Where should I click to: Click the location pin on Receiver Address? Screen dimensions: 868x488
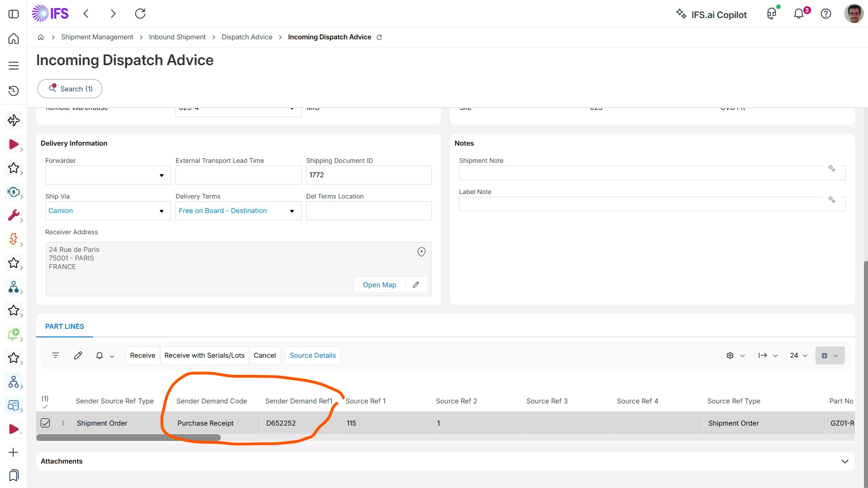point(422,252)
